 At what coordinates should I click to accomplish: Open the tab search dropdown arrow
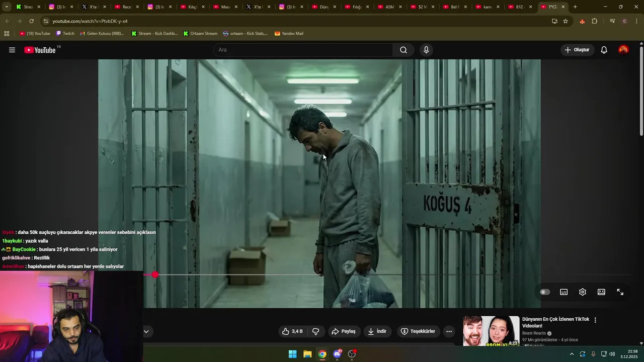tap(7, 7)
